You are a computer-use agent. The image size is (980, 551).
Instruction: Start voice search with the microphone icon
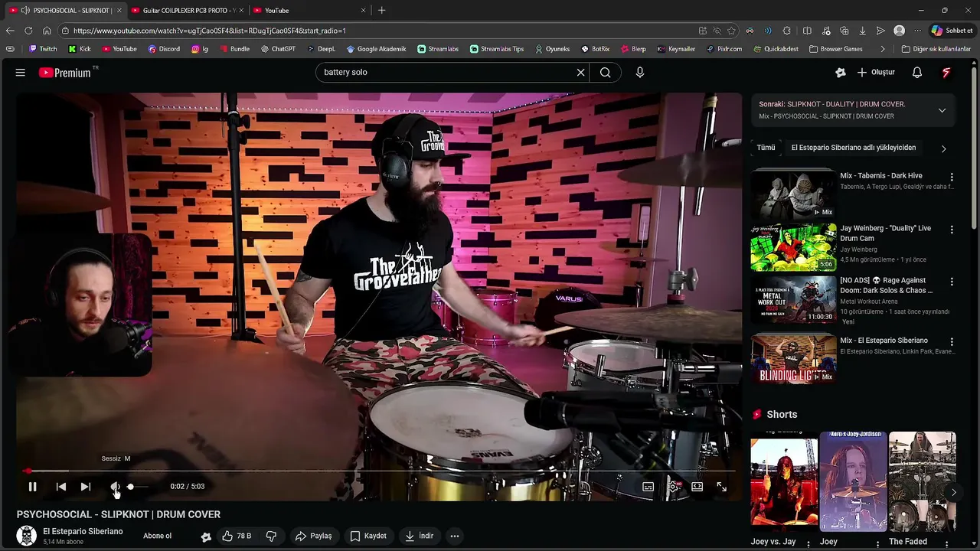point(640,73)
